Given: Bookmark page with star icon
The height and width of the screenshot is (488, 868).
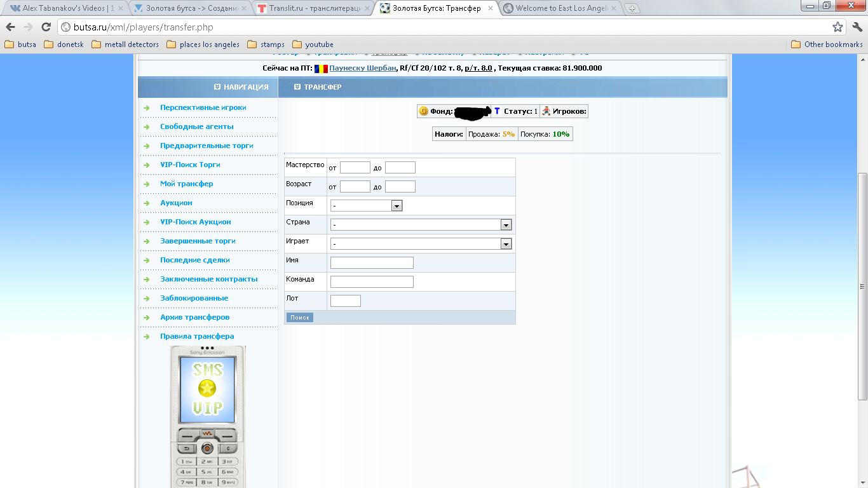Looking at the screenshot, I should (837, 27).
